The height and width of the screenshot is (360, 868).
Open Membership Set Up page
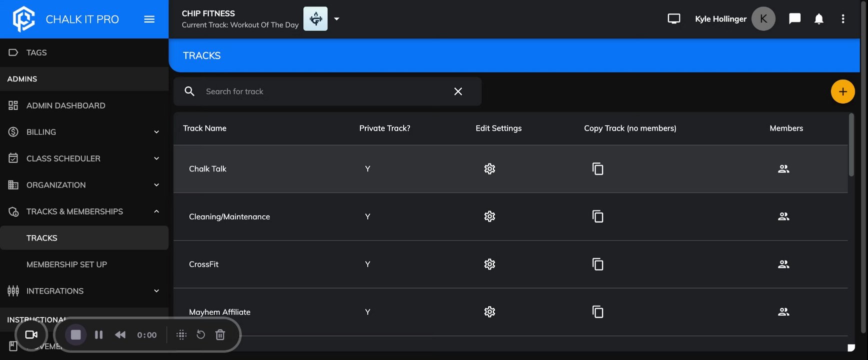pos(66,264)
